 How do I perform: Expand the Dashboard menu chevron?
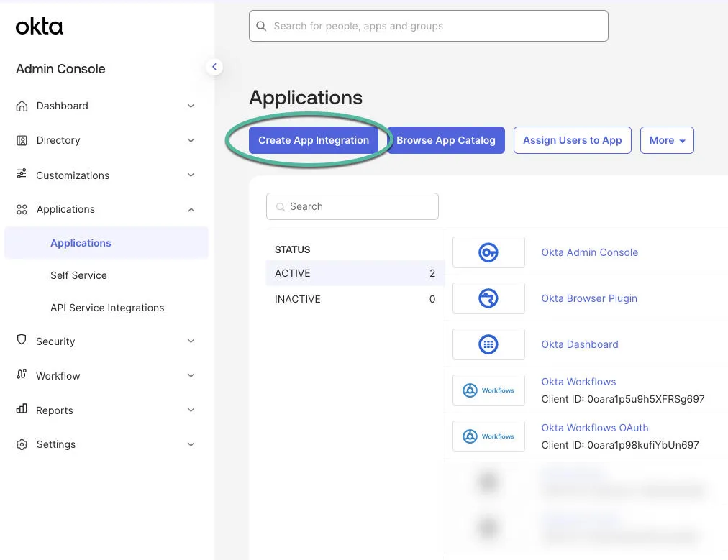coord(191,106)
